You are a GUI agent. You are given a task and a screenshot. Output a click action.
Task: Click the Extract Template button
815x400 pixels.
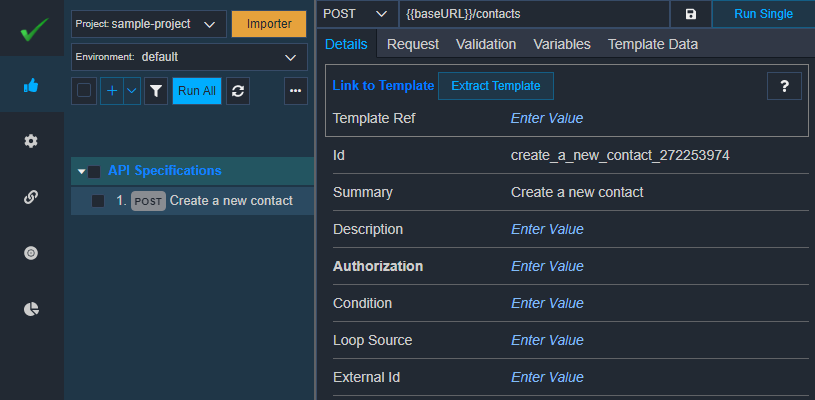point(496,86)
